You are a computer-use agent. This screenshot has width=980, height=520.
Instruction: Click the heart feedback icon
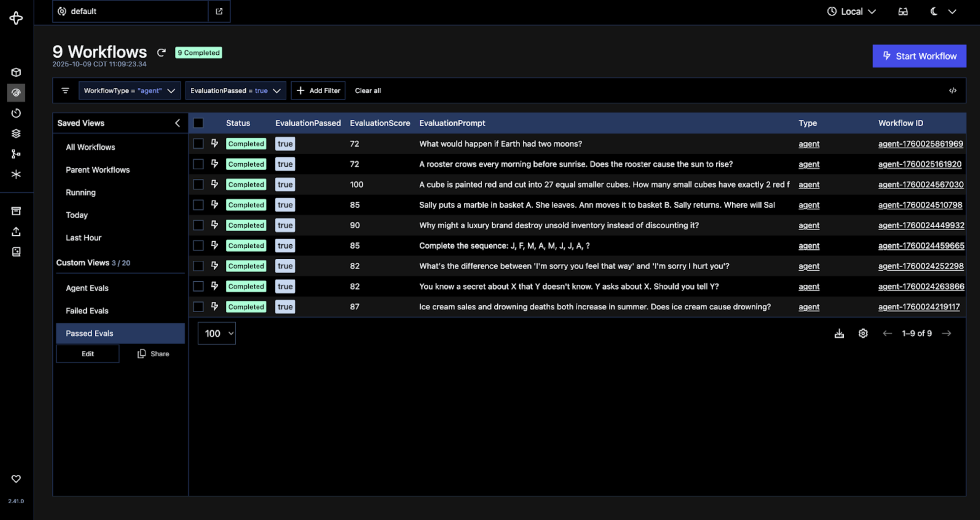point(16,478)
